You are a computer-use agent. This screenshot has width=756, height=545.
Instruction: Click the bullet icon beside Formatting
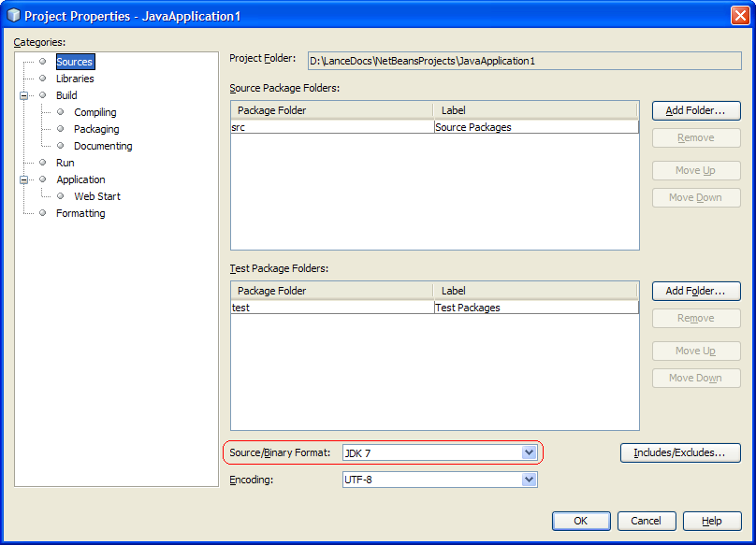[42, 213]
